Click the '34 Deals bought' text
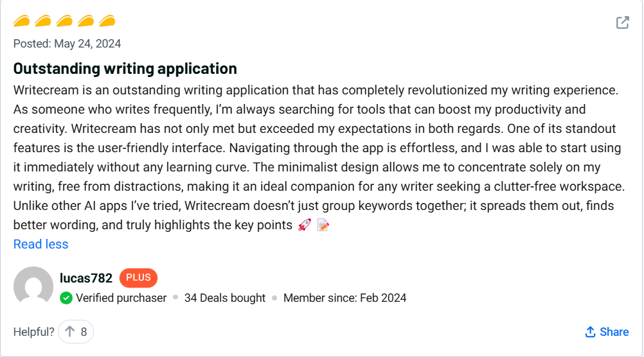Screen dimensions: 644x357 coord(225,298)
